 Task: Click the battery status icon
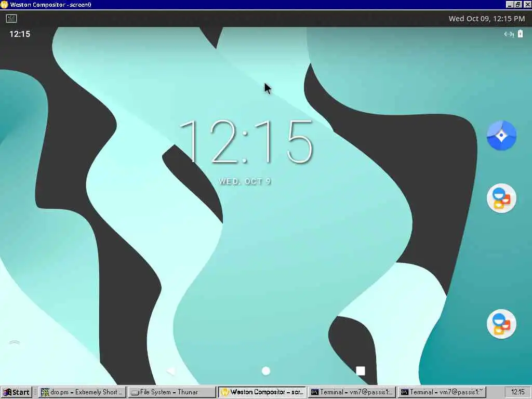(520, 34)
